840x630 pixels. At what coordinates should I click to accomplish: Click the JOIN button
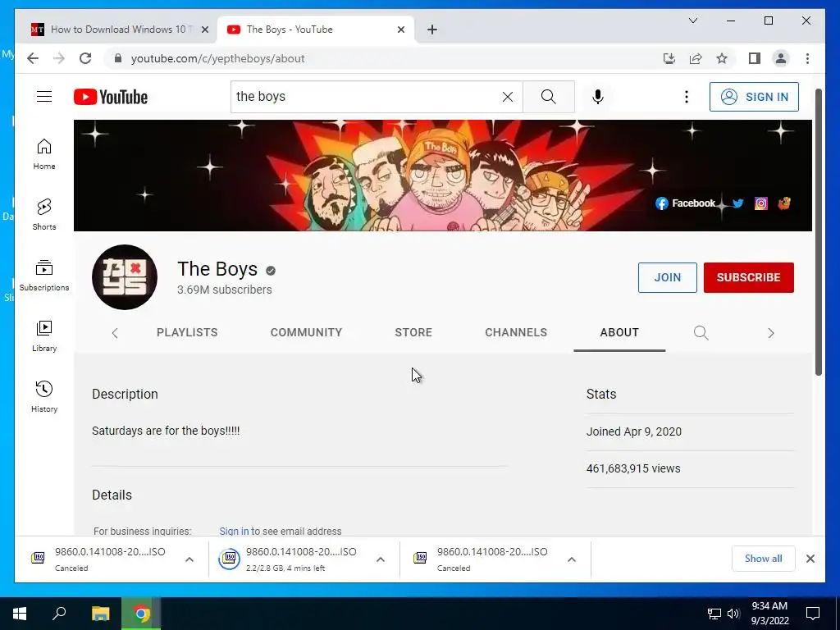click(668, 277)
